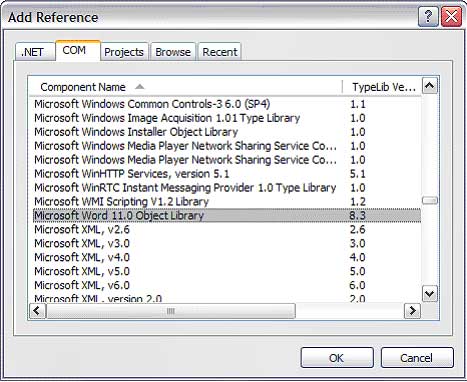Select the COM tab
Image resolution: width=467 pixels, height=382 pixels.
[78, 51]
